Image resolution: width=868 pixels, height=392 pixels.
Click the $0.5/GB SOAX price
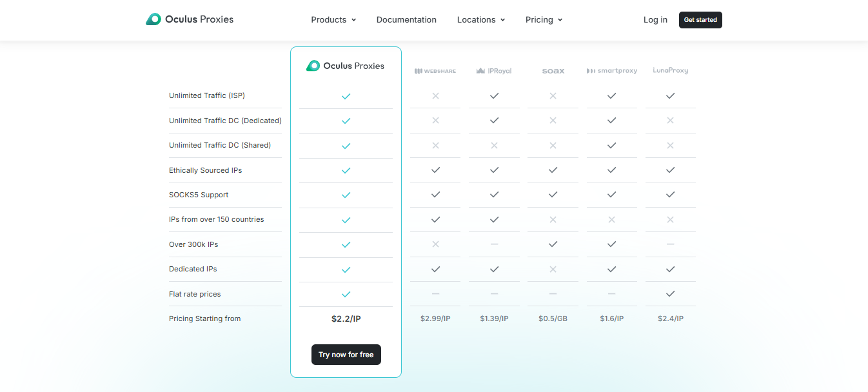[x=553, y=318]
